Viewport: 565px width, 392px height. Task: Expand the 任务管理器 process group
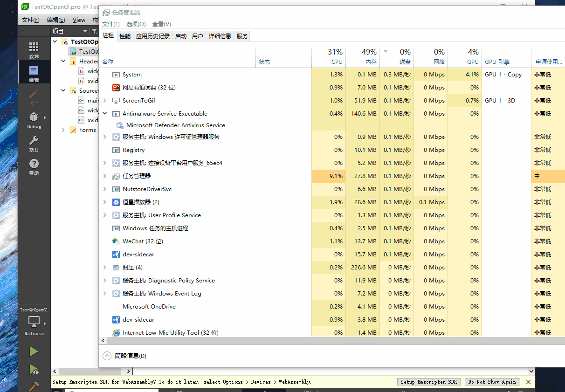105,176
